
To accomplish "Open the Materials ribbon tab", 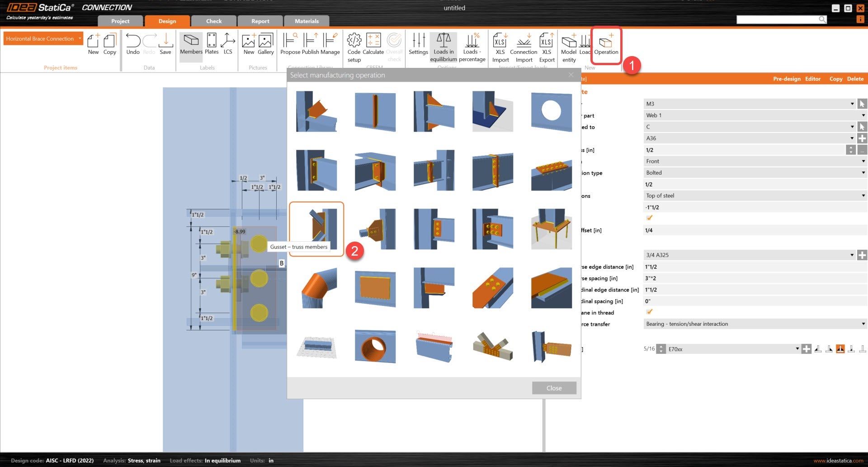I will click(x=307, y=21).
